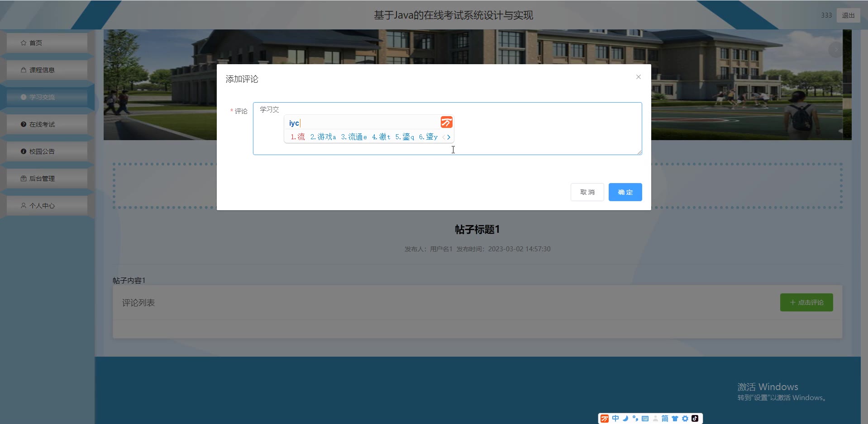
Task: Pick IME candidate 1 流
Action: pos(298,137)
